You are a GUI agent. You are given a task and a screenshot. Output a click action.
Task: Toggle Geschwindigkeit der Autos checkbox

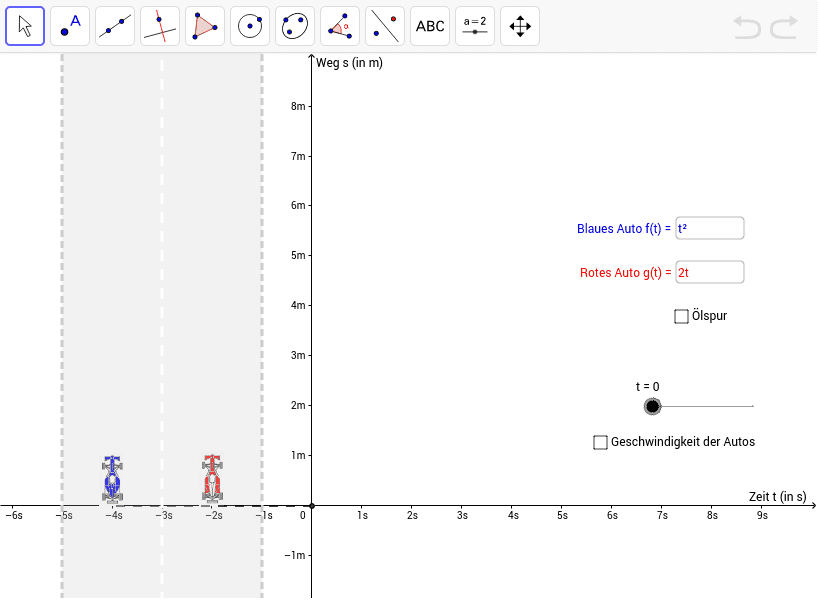click(x=600, y=442)
